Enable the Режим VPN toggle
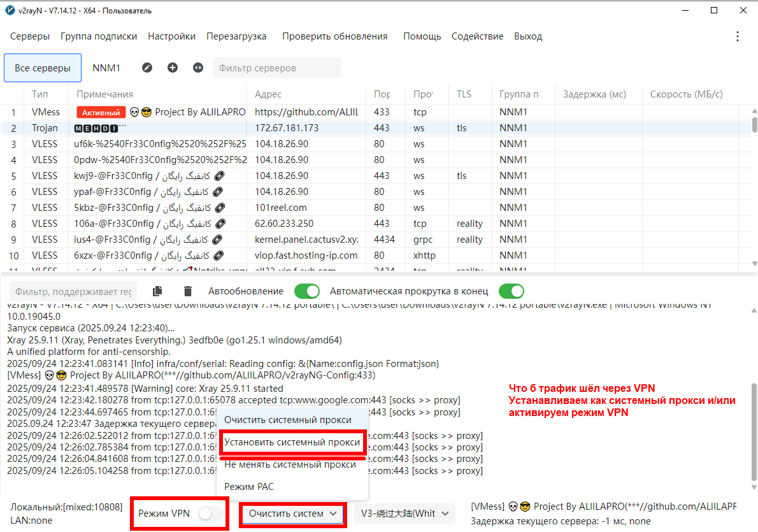The width and height of the screenshot is (758, 532). (x=211, y=514)
